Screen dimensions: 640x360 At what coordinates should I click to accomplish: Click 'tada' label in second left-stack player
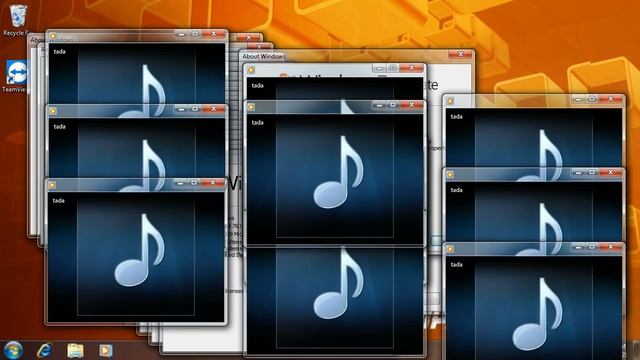pos(60,127)
